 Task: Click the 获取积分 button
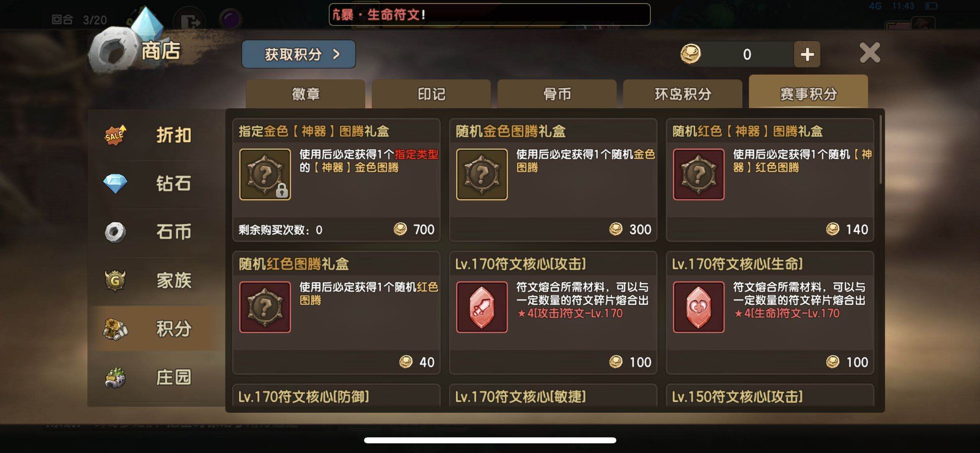tap(299, 54)
